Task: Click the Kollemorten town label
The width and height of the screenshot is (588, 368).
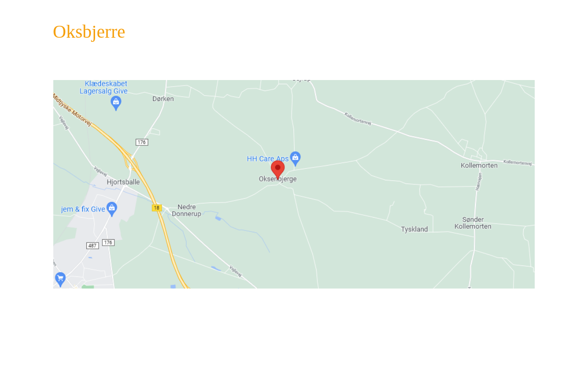Action: [x=479, y=165]
